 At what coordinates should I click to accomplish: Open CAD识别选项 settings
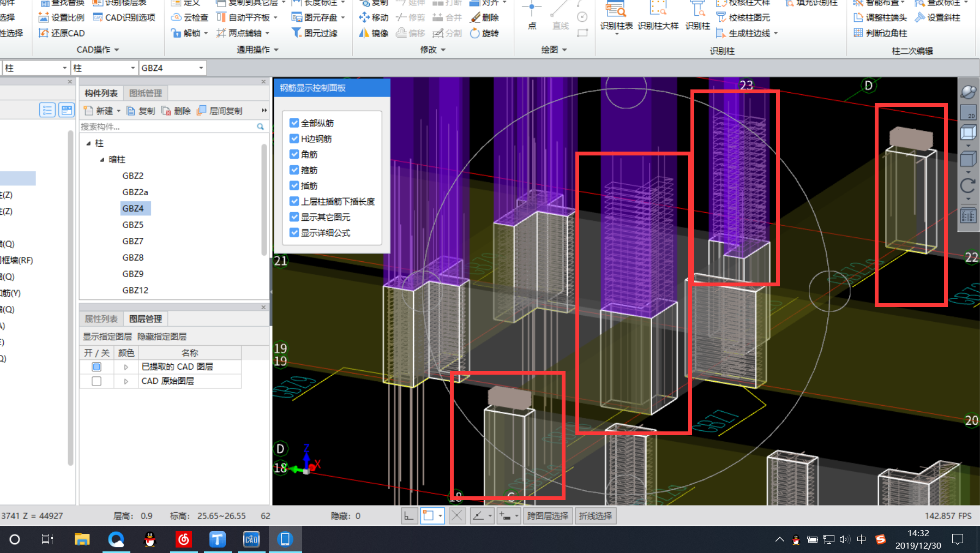tap(124, 17)
